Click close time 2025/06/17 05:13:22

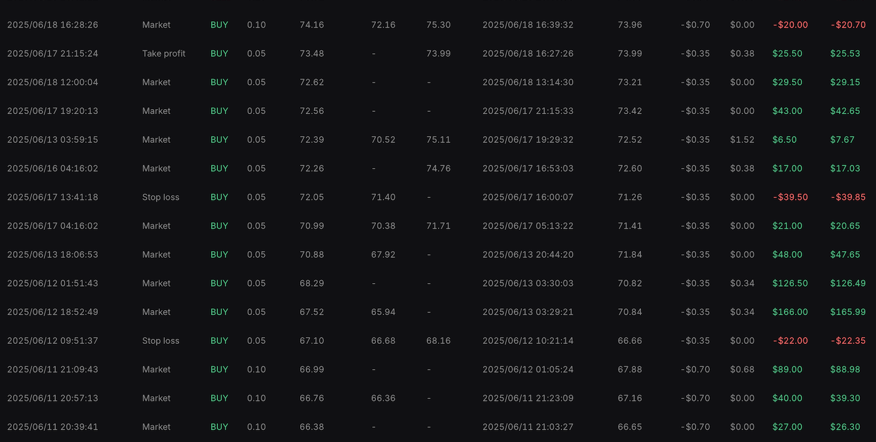(527, 226)
